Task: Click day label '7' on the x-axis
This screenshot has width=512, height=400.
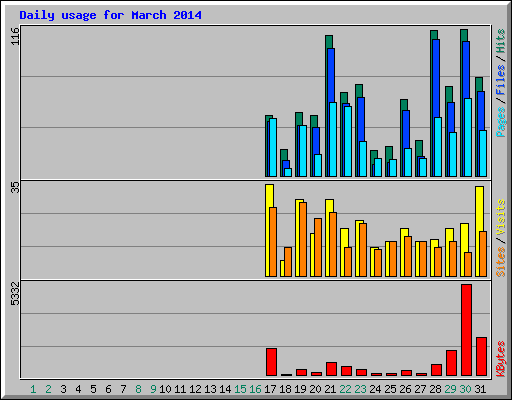Action: point(123,389)
